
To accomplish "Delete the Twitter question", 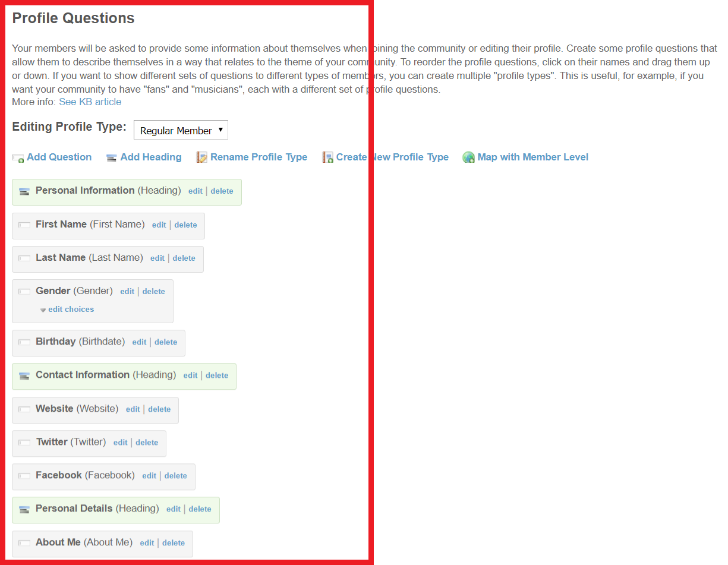I will (x=147, y=443).
